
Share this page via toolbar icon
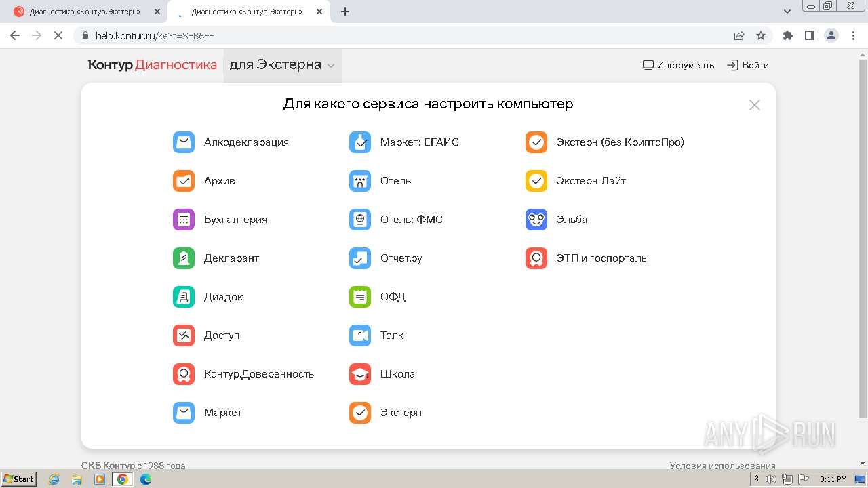[739, 35]
